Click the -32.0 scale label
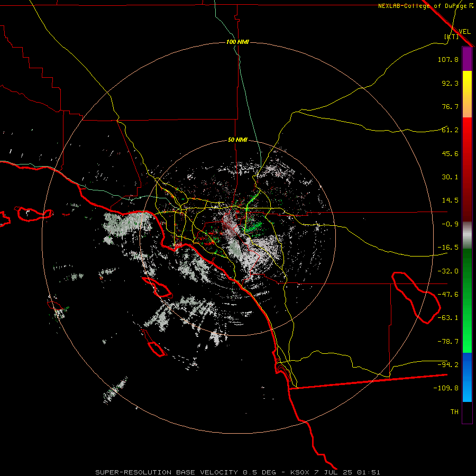The width and height of the screenshot is (476, 476). [448, 271]
